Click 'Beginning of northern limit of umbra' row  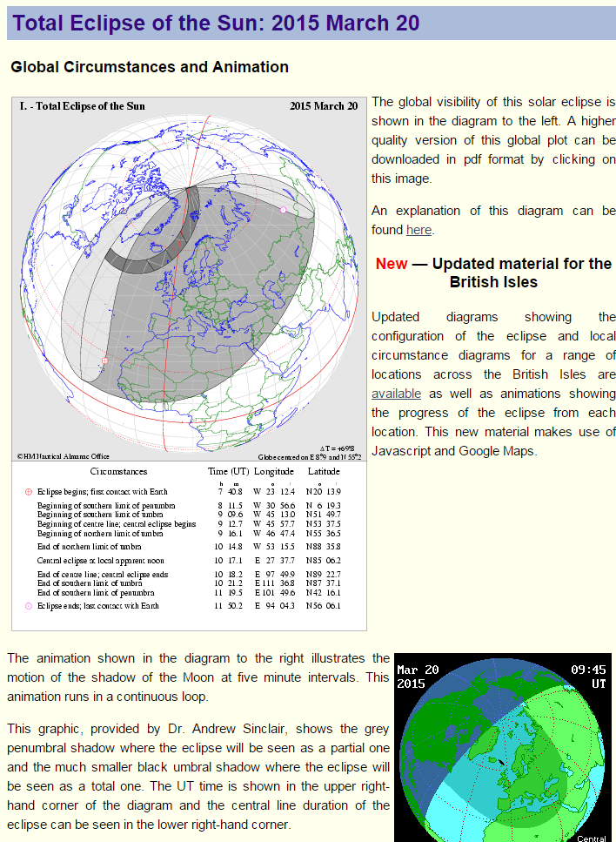pos(189,534)
